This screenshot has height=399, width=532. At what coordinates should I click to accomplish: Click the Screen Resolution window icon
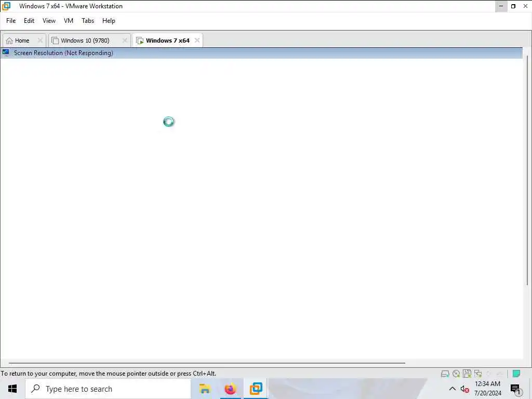[x=6, y=52]
